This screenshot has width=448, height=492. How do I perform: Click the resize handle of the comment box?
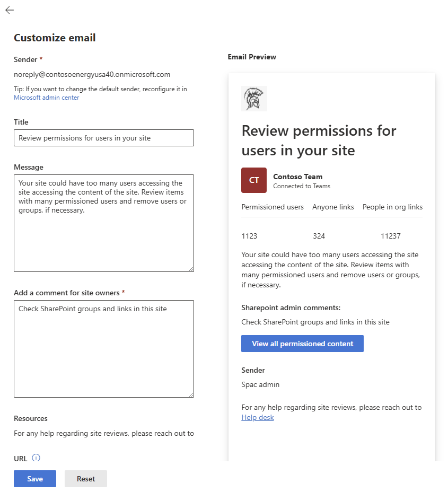point(191,394)
